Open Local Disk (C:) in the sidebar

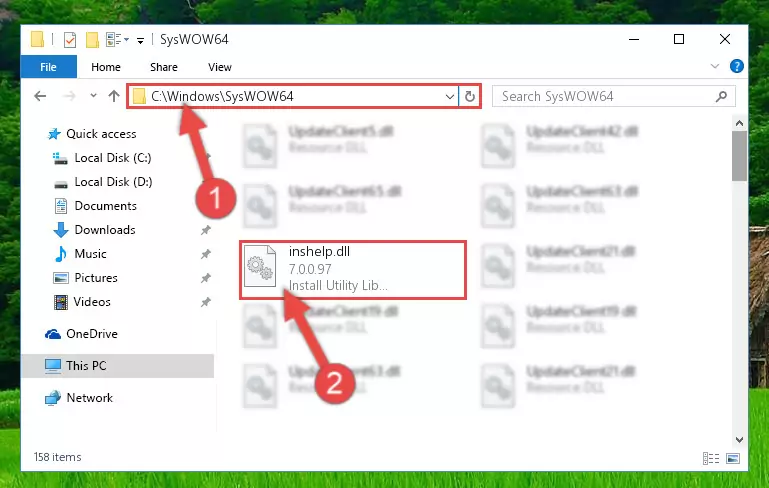pyautogui.click(x=113, y=158)
